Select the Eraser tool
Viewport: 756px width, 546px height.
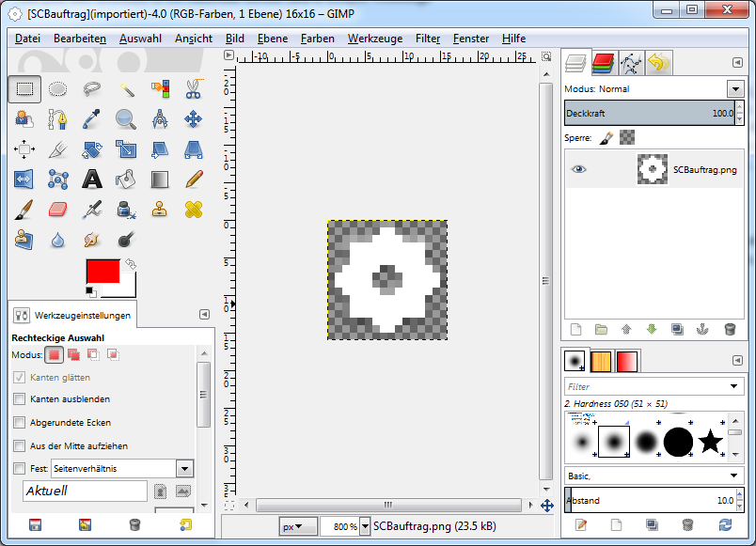click(x=58, y=209)
